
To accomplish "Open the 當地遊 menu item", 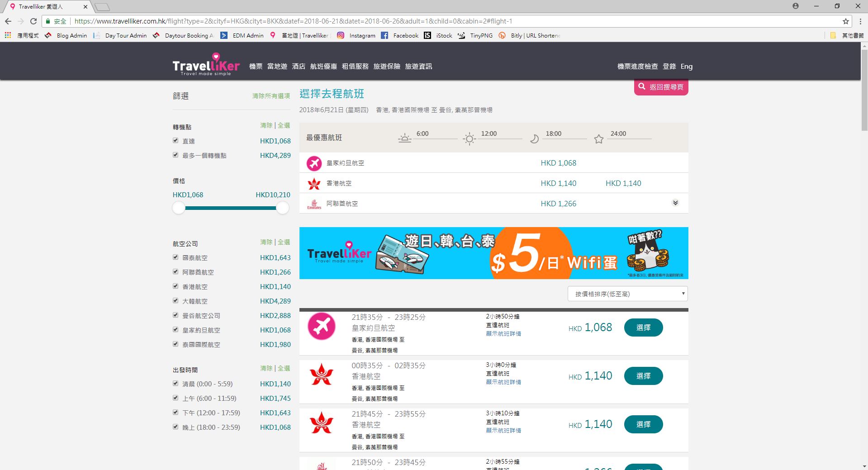I will (277, 66).
